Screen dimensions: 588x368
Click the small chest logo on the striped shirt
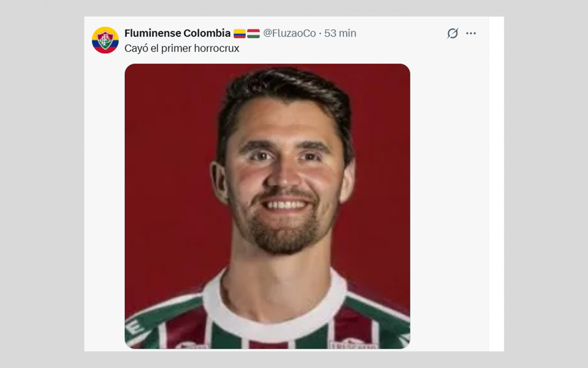click(x=191, y=345)
